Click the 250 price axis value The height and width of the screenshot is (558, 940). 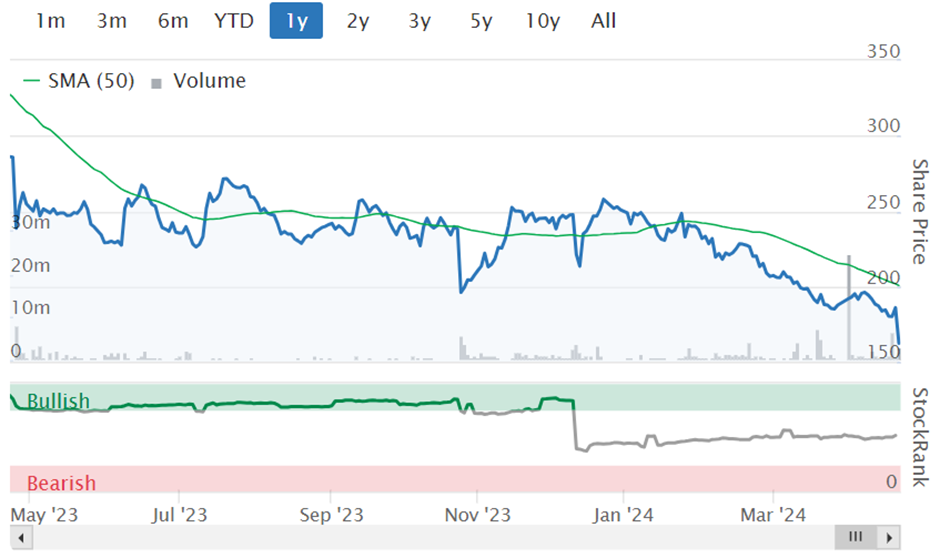[884, 203]
